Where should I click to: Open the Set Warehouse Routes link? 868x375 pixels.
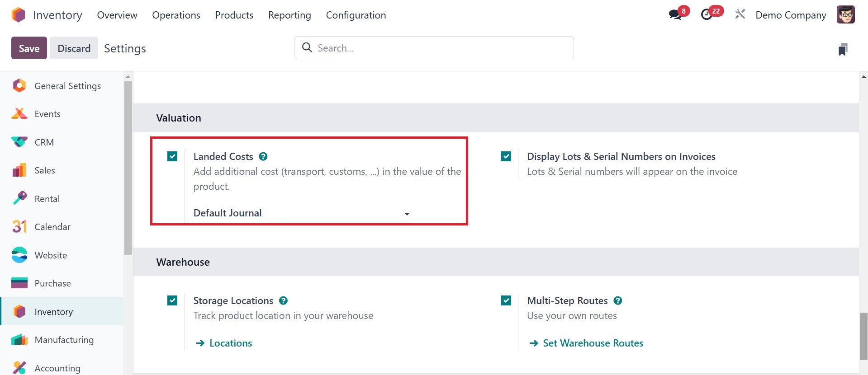[593, 343]
